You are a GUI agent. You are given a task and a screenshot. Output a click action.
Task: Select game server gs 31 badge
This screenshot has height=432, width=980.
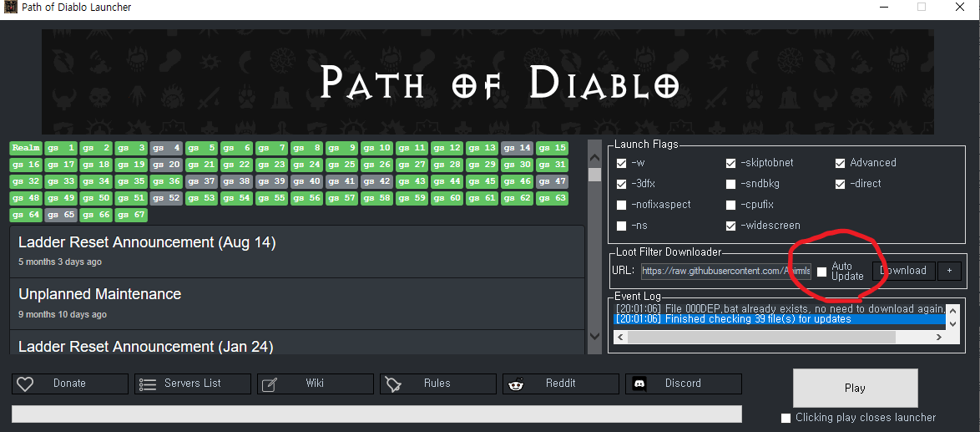[x=552, y=165]
